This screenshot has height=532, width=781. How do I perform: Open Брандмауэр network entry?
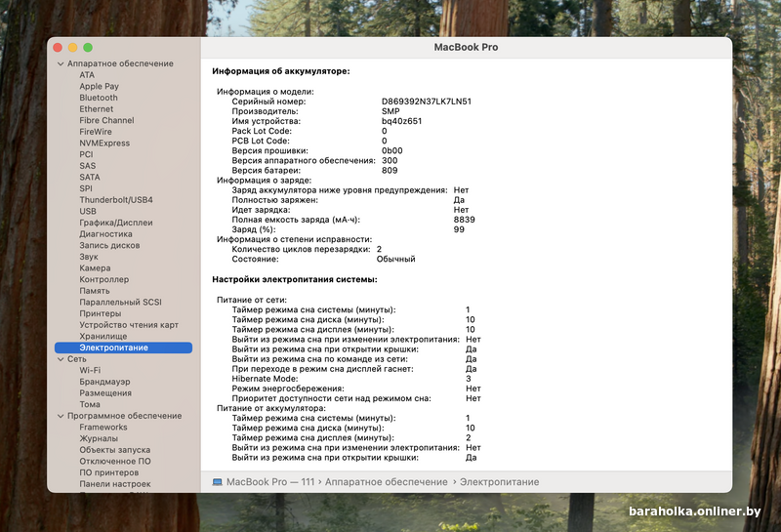pyautogui.click(x=104, y=382)
